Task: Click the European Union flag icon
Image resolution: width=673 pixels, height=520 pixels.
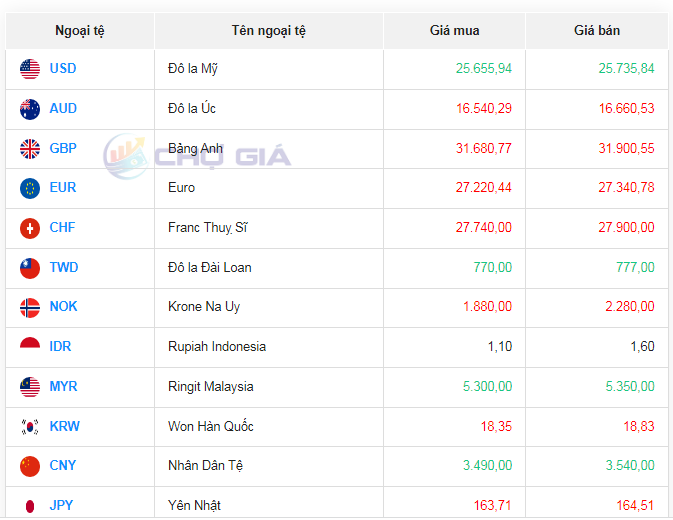Action: coord(30,188)
